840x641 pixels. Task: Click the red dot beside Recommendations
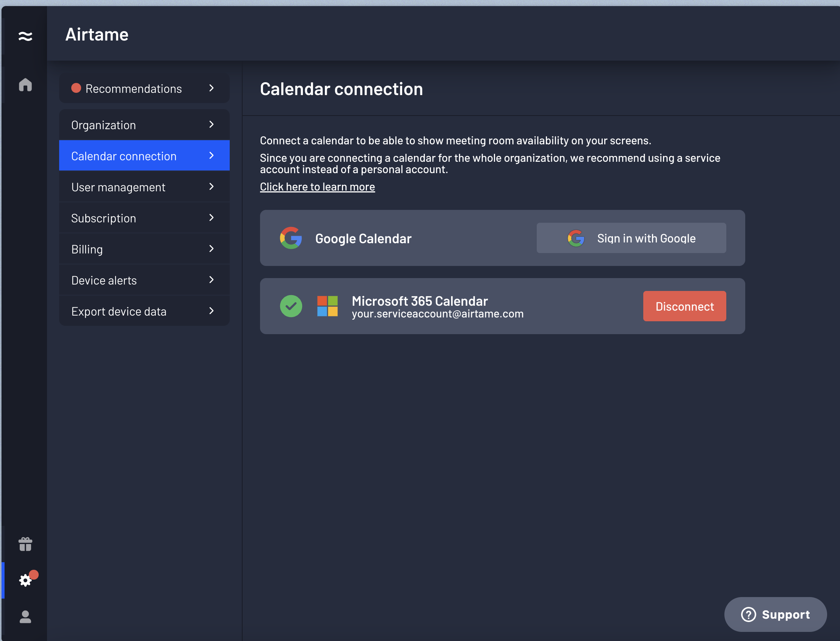click(76, 88)
